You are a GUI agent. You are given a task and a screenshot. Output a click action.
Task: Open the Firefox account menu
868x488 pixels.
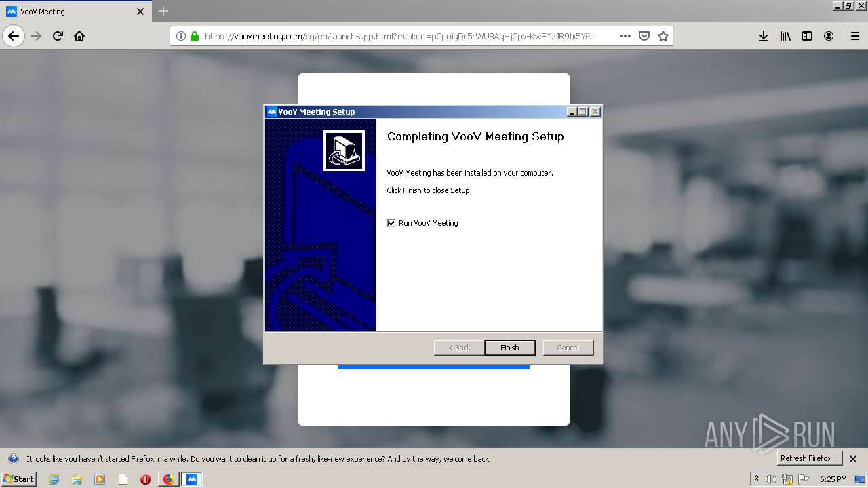click(829, 36)
